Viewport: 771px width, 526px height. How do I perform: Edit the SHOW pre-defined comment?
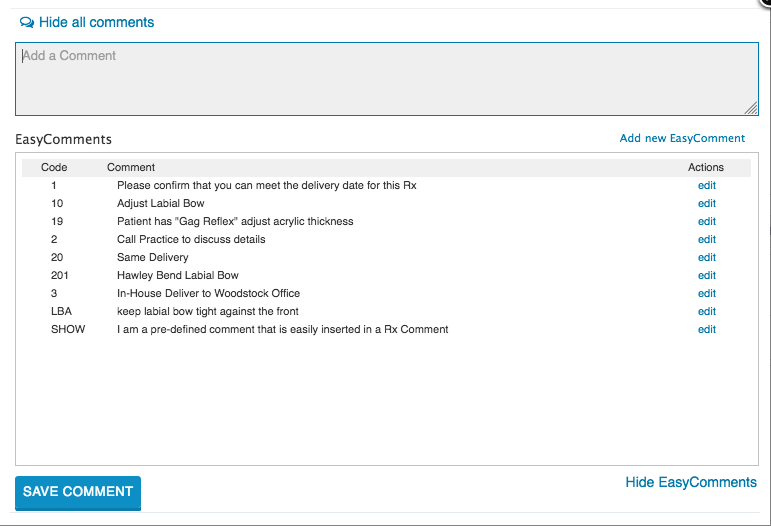pyautogui.click(x=707, y=329)
